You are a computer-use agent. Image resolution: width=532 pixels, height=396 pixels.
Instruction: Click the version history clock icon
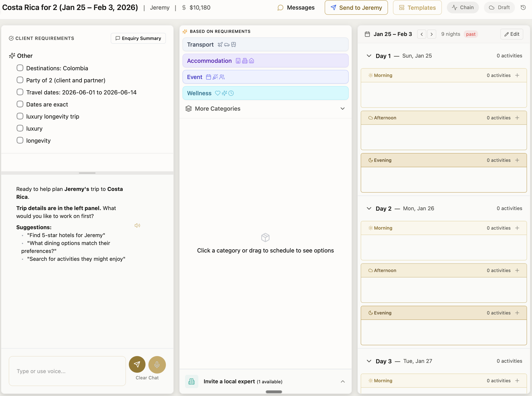click(523, 7)
